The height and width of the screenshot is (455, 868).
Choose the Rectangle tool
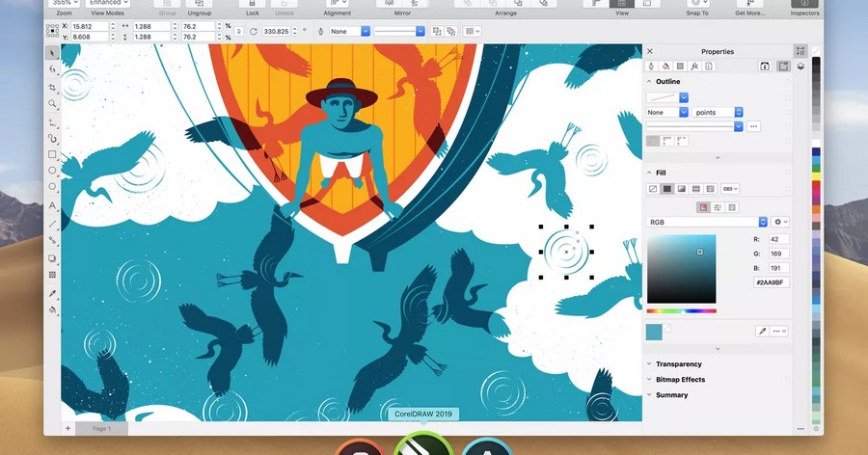(53, 154)
